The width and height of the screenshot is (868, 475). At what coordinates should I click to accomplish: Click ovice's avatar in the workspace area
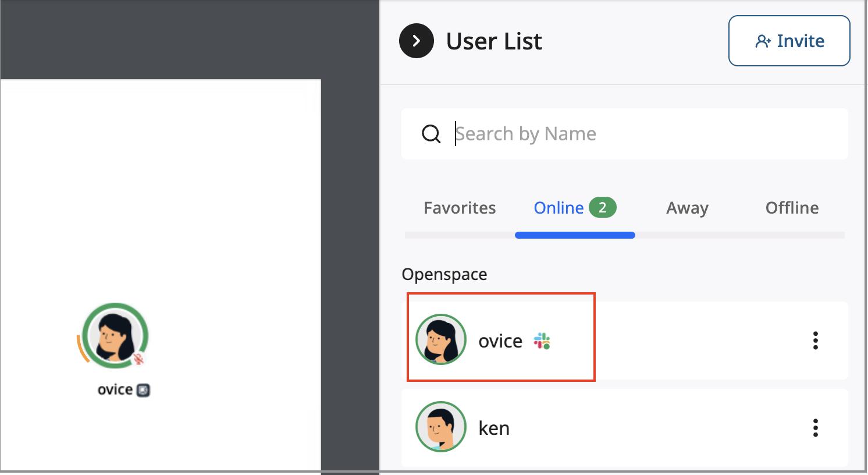[x=115, y=336]
